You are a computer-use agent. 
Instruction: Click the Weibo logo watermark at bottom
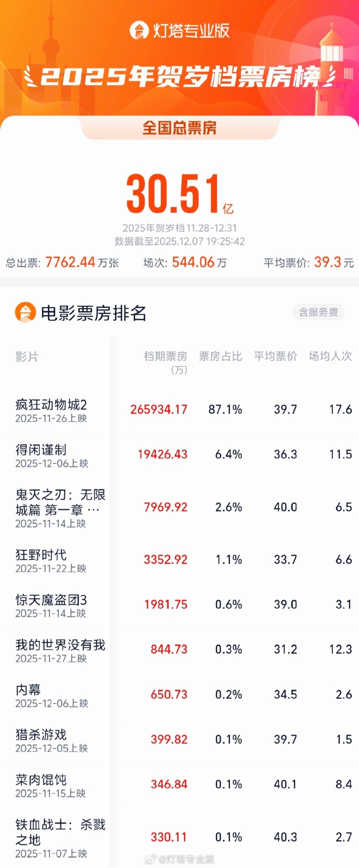click(x=150, y=859)
